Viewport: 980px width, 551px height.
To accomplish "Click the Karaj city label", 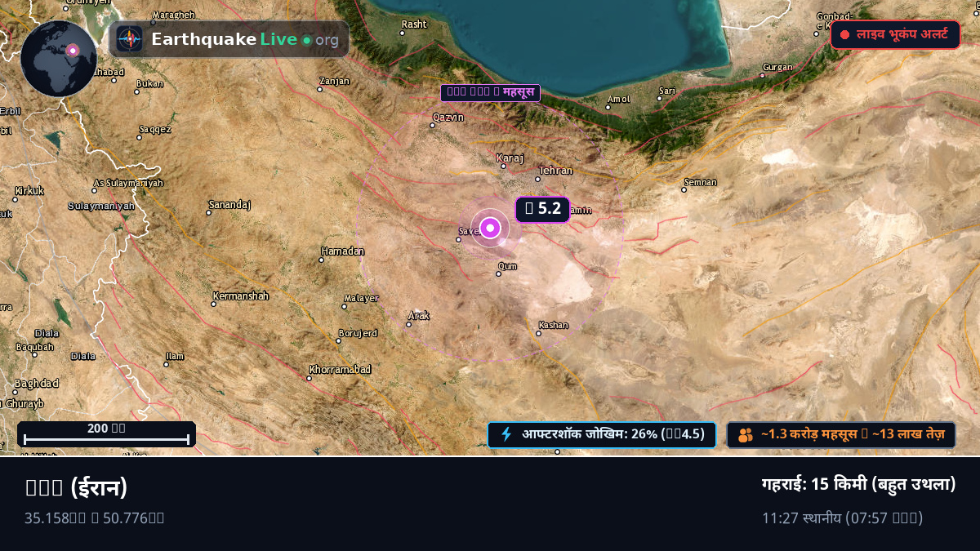I will click(510, 158).
